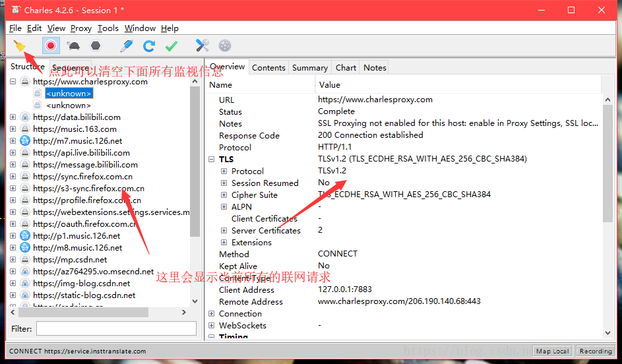Open the Help menu
This screenshot has height=364, width=622.
(x=170, y=28)
